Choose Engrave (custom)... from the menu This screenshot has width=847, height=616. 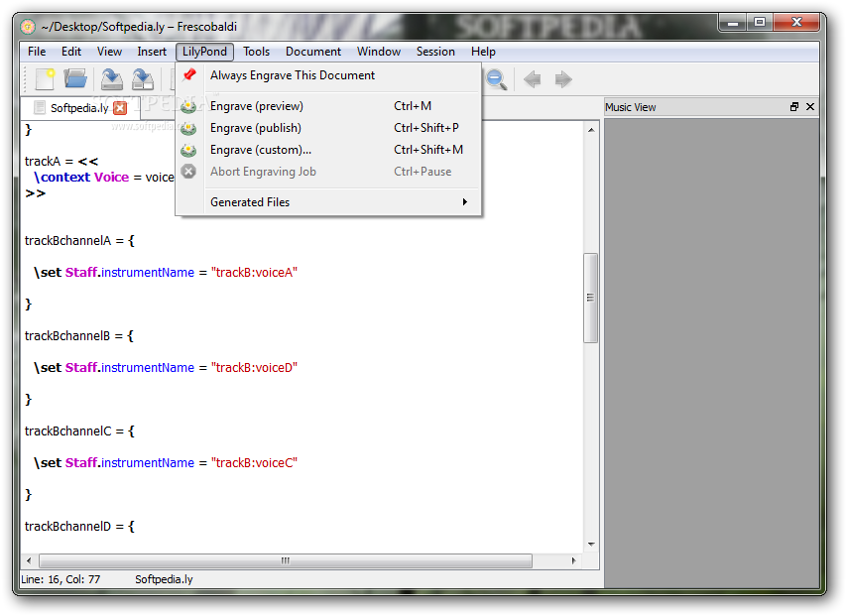coord(328,150)
